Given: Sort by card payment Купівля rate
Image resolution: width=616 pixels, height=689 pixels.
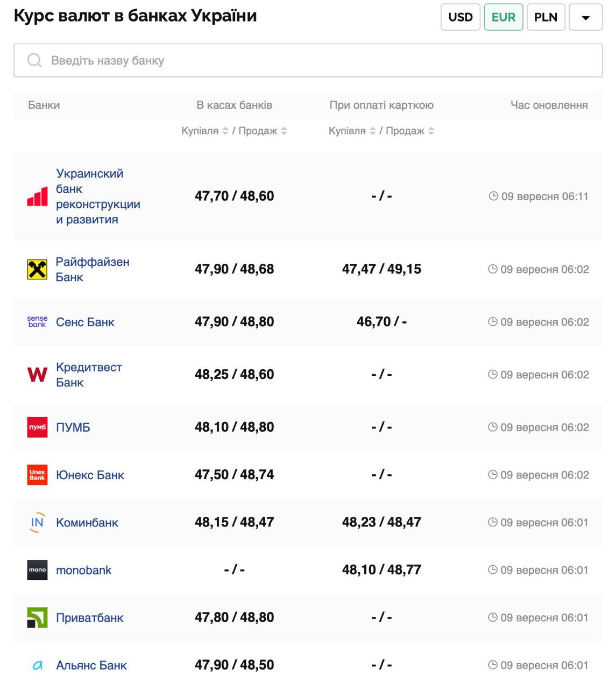Looking at the screenshot, I should pos(372,131).
